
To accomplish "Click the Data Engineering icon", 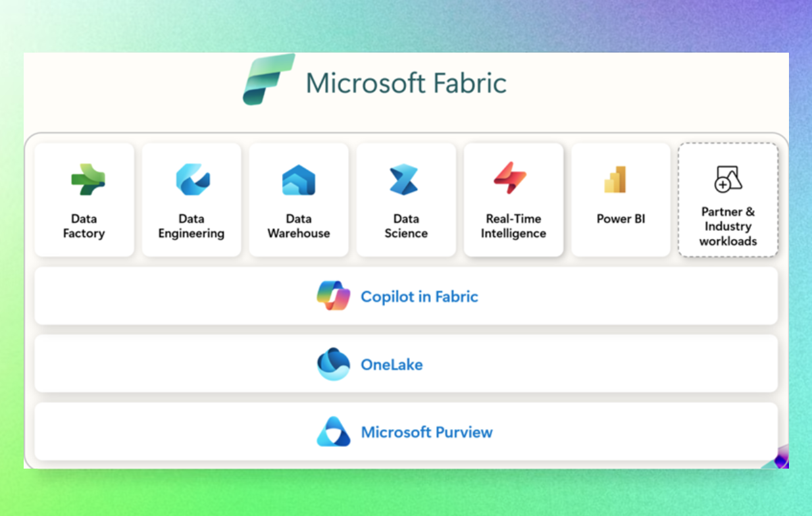I will (x=193, y=180).
